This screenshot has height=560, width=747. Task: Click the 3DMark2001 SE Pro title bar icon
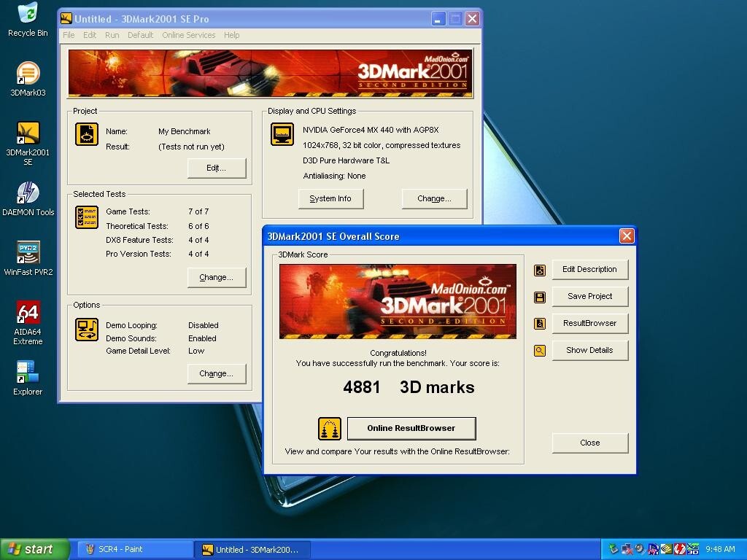(x=66, y=19)
